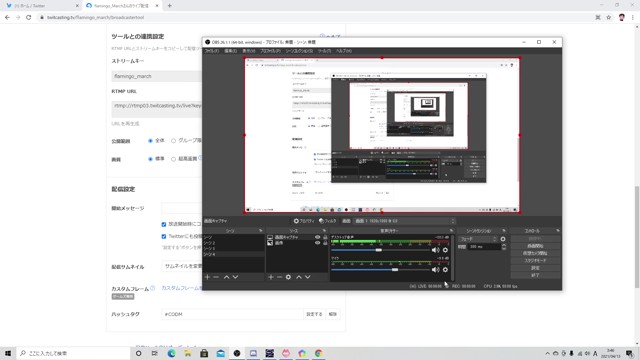
Task: Add a new scene with the plus icon
Action: (207, 277)
